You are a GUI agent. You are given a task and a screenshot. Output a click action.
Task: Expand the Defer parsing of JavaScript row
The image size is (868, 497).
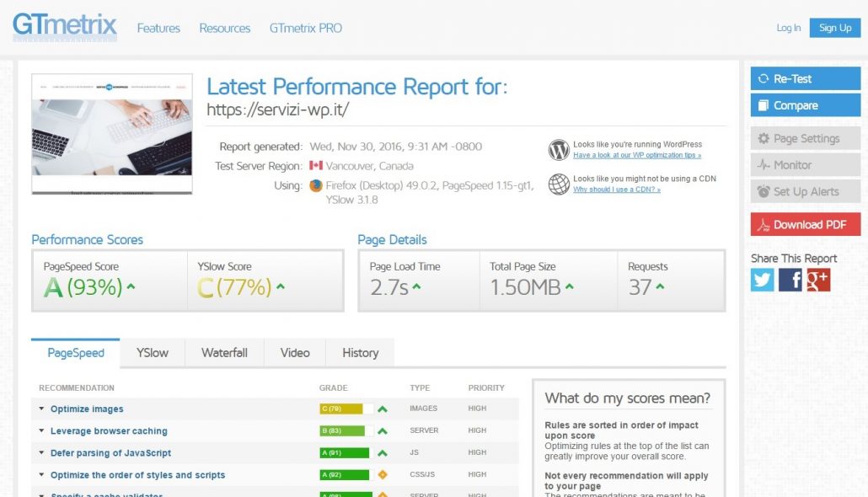point(41,452)
